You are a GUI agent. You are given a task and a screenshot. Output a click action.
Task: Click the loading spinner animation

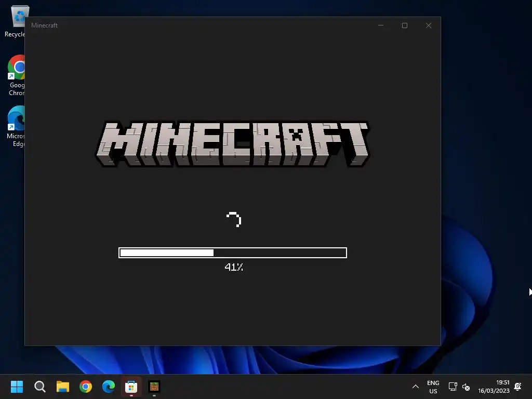tap(234, 220)
